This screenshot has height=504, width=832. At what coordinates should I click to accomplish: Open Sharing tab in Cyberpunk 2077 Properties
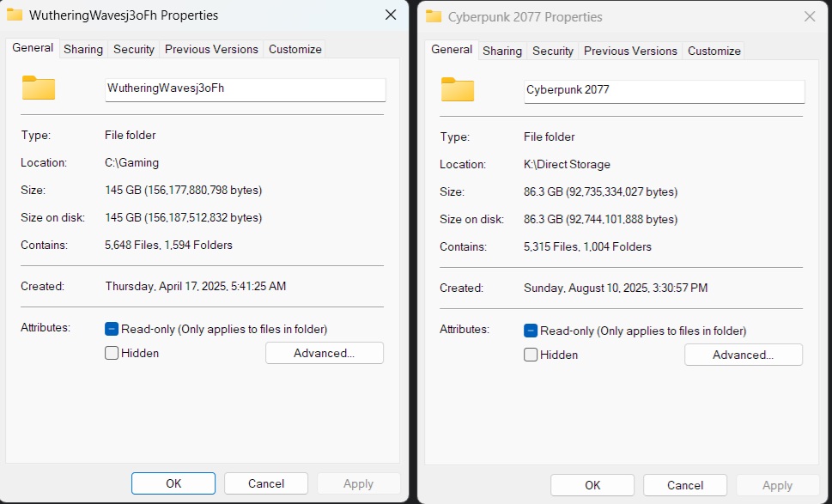pyautogui.click(x=502, y=51)
